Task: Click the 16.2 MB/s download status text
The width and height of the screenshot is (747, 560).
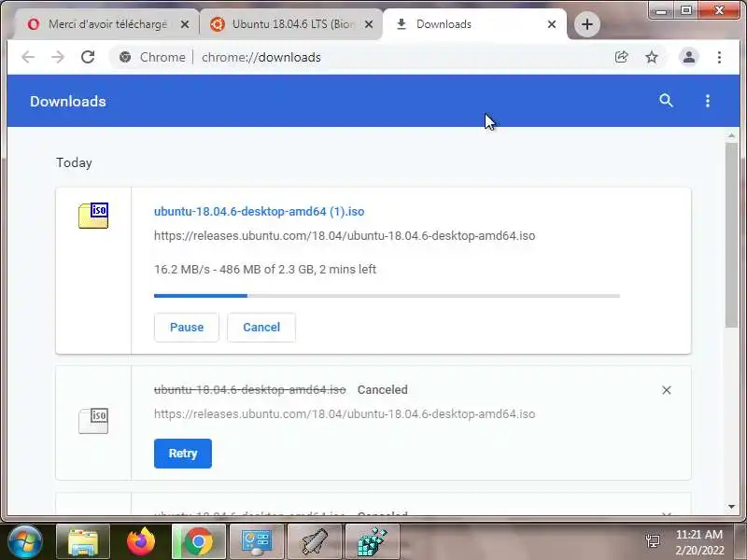Action: coord(265,269)
